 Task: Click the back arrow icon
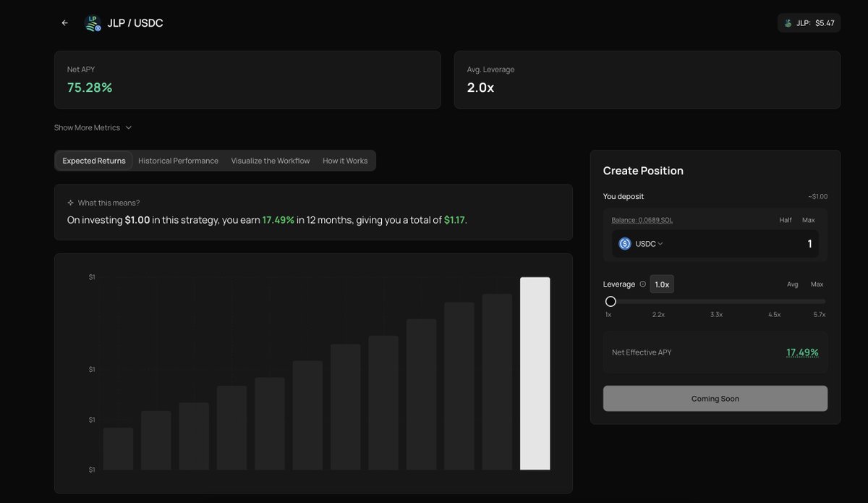tap(64, 22)
